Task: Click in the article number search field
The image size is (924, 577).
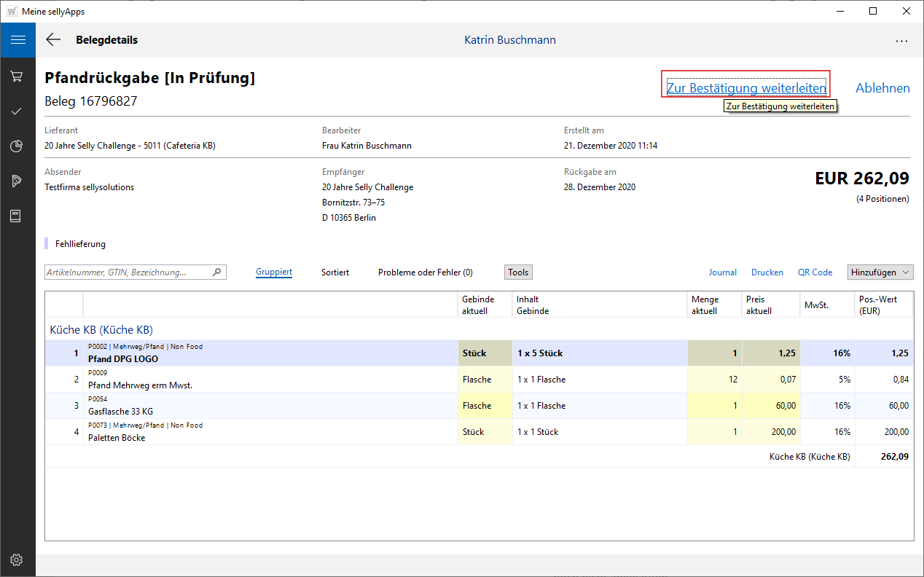Action: tap(128, 272)
